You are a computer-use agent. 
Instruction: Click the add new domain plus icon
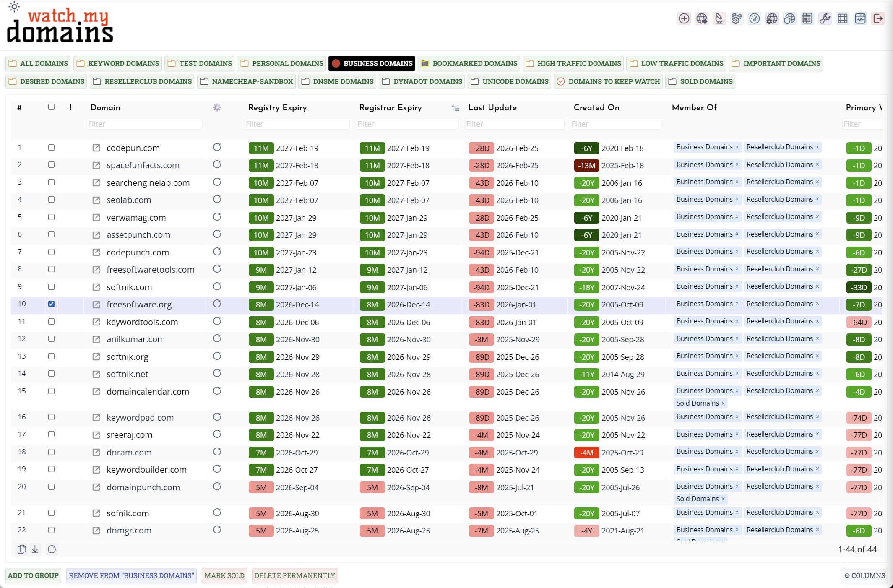click(684, 18)
